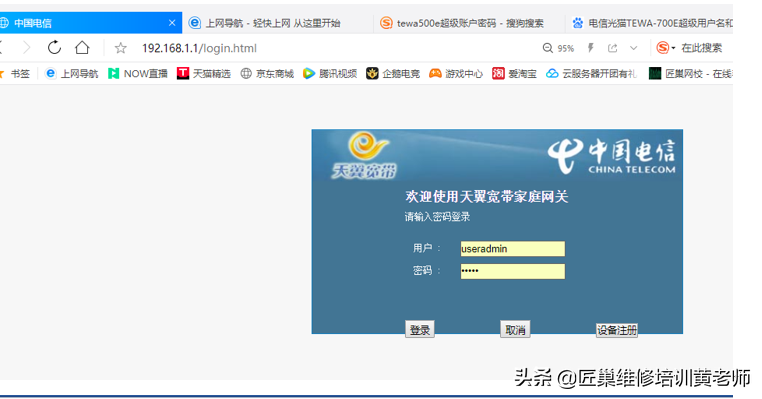Open the Sogou search engine selector
This screenshot has width=762, height=399.
pos(665,48)
